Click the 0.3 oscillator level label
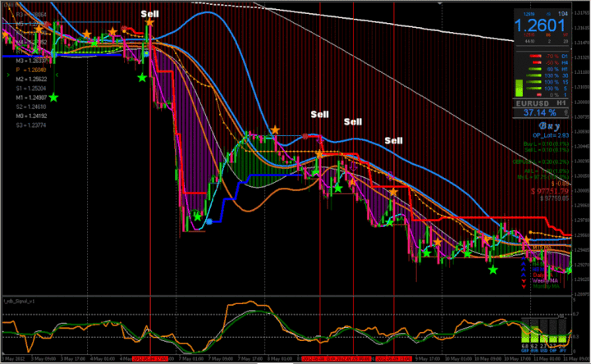Screen dimensions: 591x364 point(576,336)
